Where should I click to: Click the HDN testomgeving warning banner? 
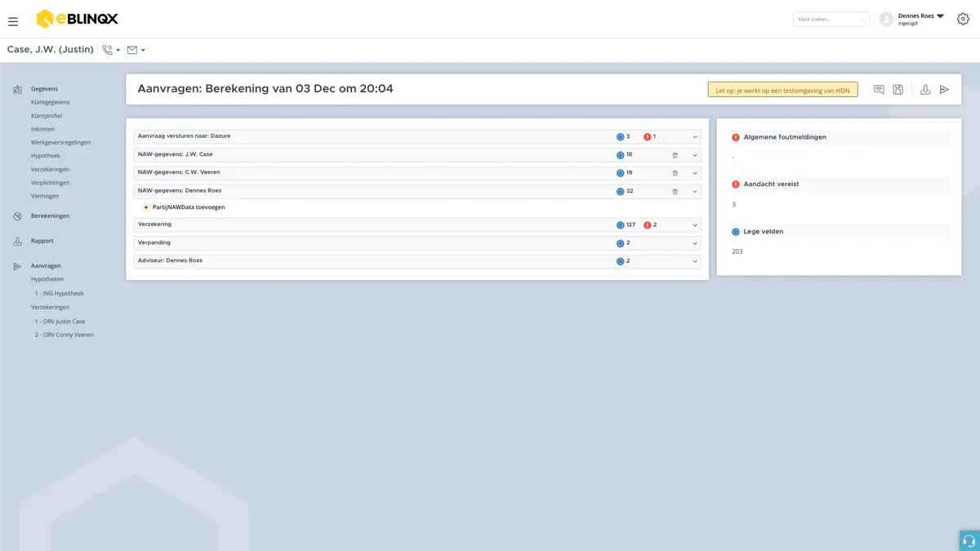pyautogui.click(x=783, y=90)
